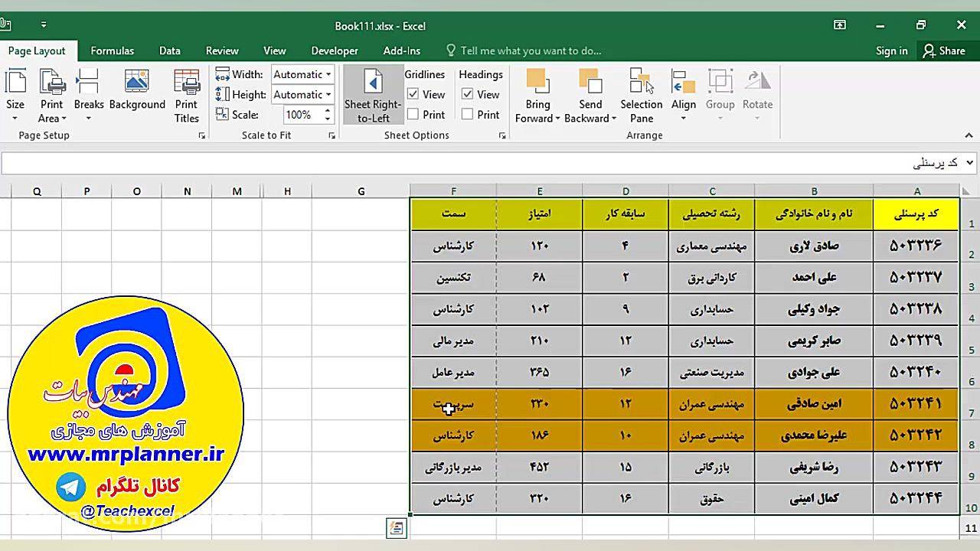Open the Size paper menu
Viewport: 980px width, 551px height.
[15, 96]
